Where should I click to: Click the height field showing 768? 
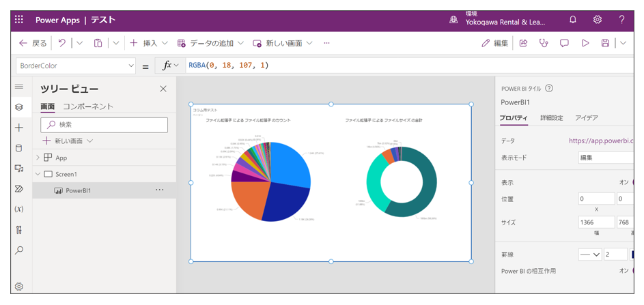click(626, 222)
